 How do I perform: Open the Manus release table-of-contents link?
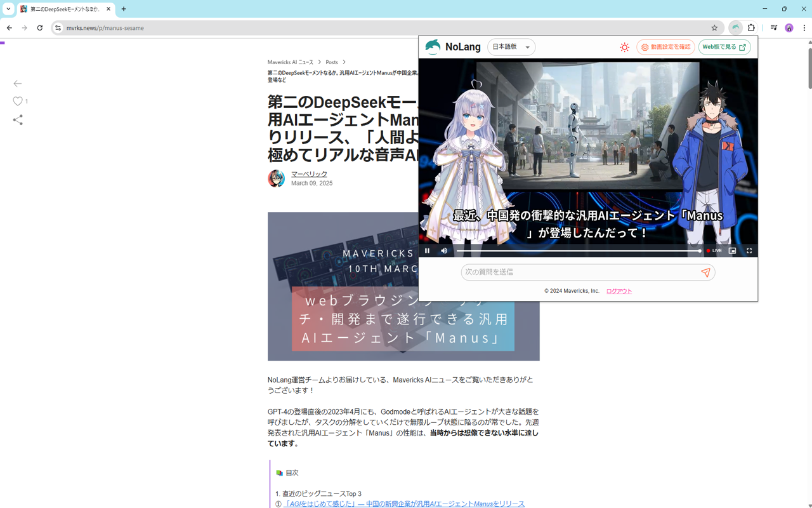point(404,504)
